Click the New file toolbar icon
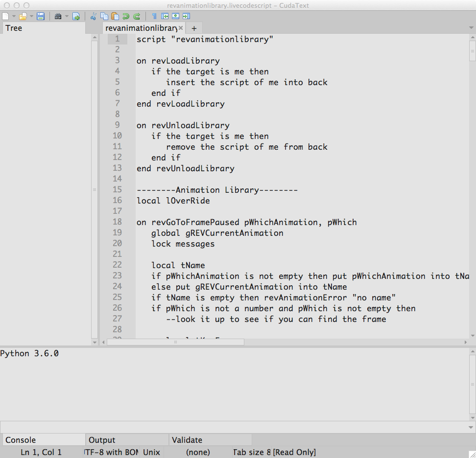The width and height of the screenshot is (476, 458). coord(5,16)
